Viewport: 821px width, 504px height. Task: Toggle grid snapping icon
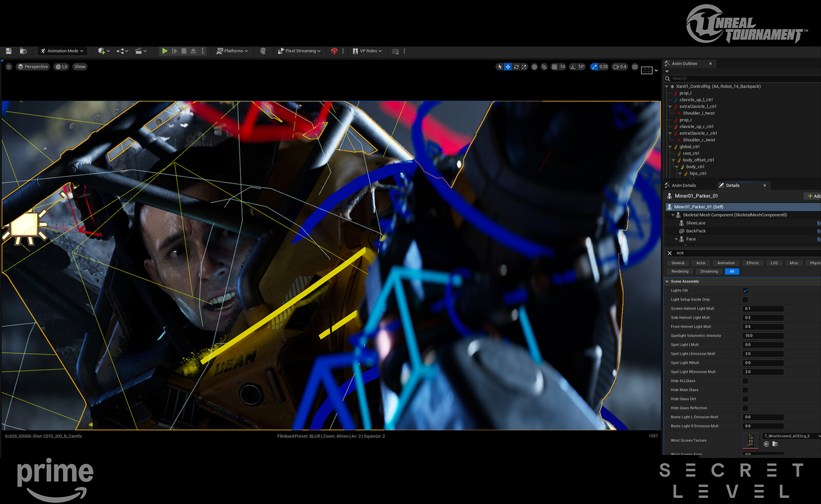coord(554,67)
